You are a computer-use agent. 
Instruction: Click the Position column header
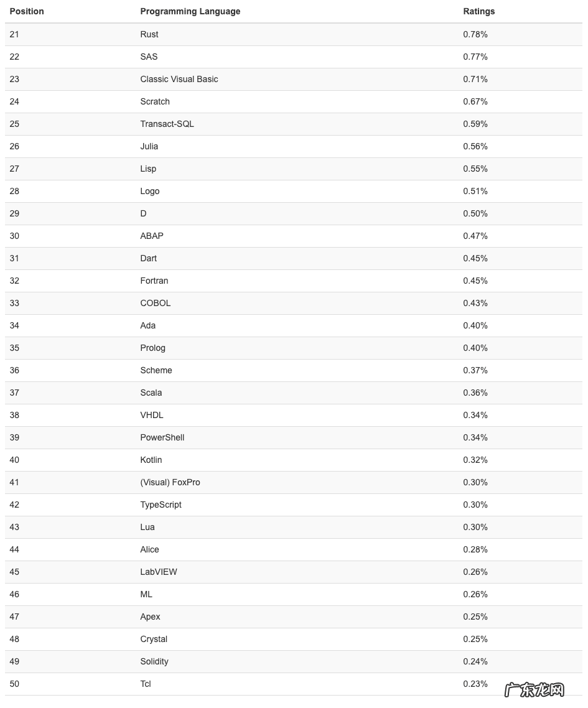(x=27, y=11)
